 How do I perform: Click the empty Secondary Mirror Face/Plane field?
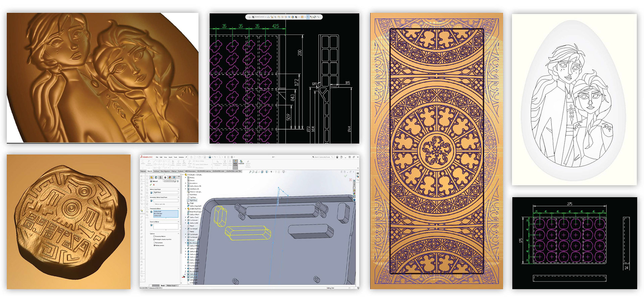tap(166, 201)
